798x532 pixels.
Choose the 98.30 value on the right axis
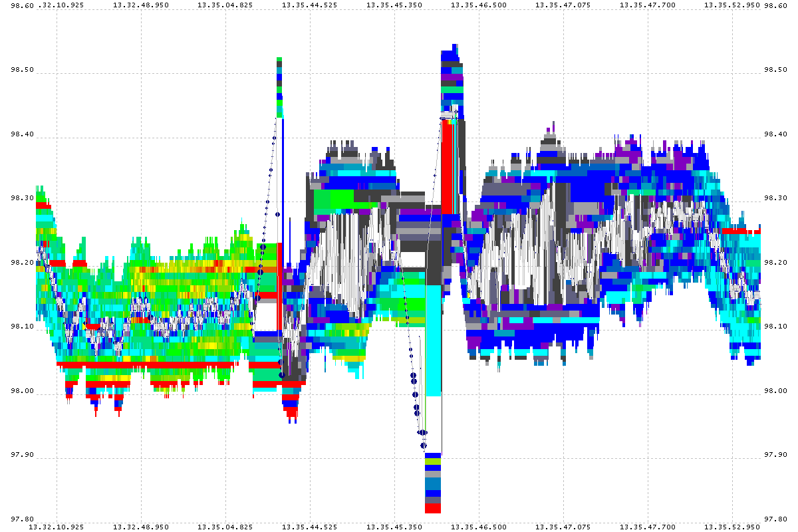[x=775, y=198]
